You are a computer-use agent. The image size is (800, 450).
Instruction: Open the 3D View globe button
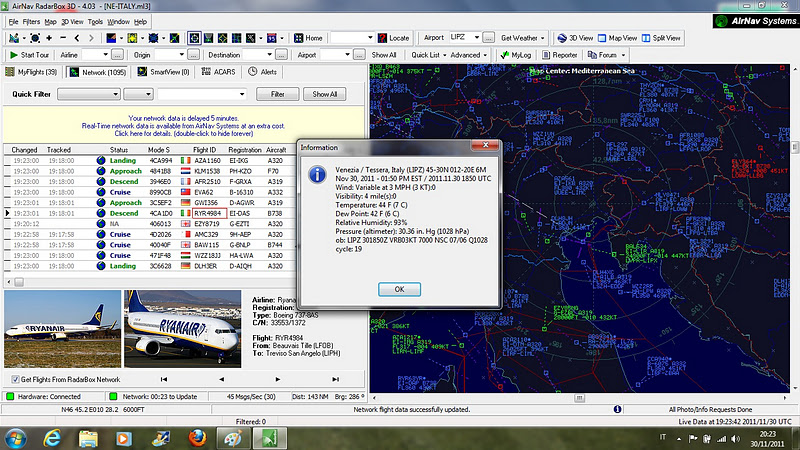click(574, 38)
